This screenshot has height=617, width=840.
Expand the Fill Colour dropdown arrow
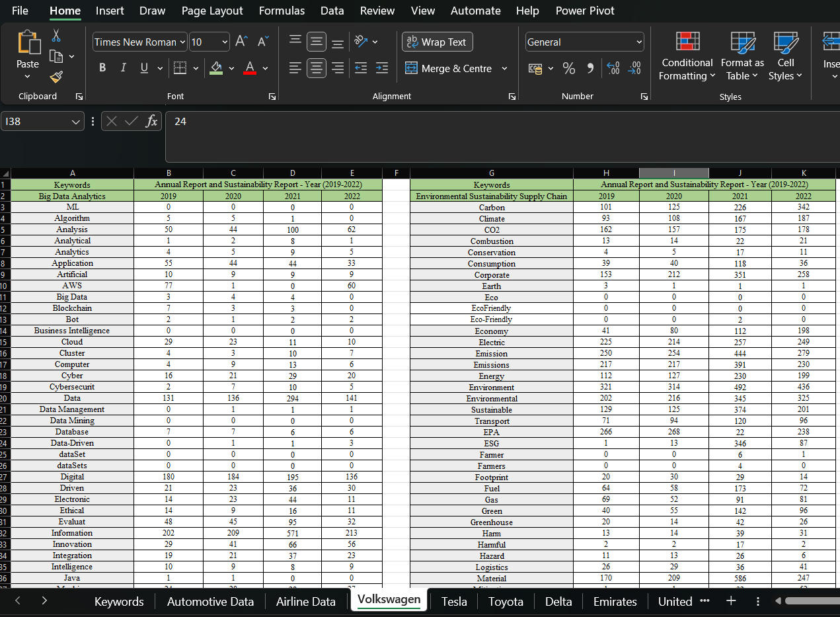232,67
